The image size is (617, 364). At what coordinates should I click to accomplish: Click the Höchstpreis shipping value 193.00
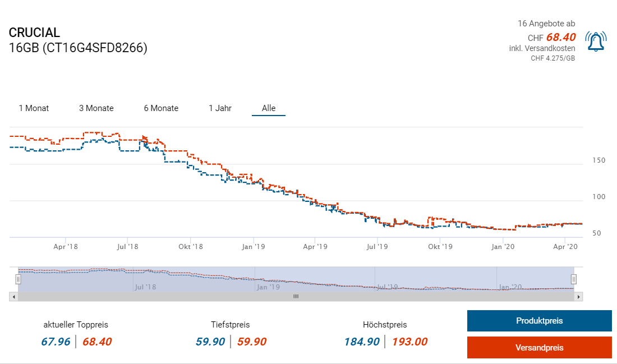(x=409, y=342)
